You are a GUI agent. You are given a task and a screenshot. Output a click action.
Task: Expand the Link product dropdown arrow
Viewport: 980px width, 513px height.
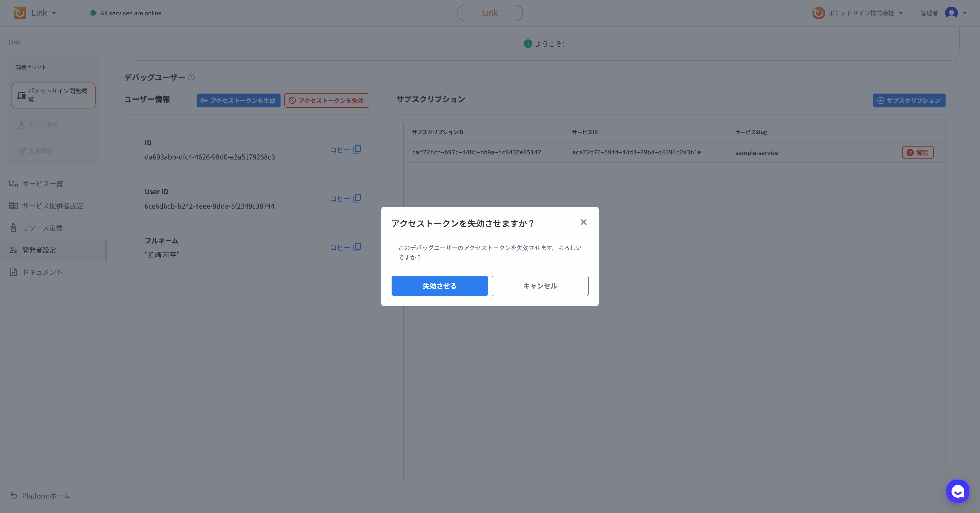click(x=54, y=13)
